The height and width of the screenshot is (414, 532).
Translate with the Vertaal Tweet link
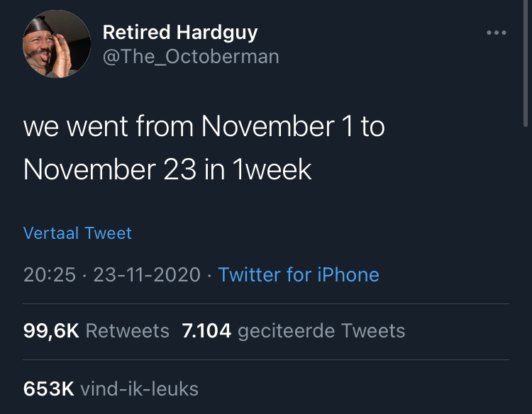tap(77, 233)
